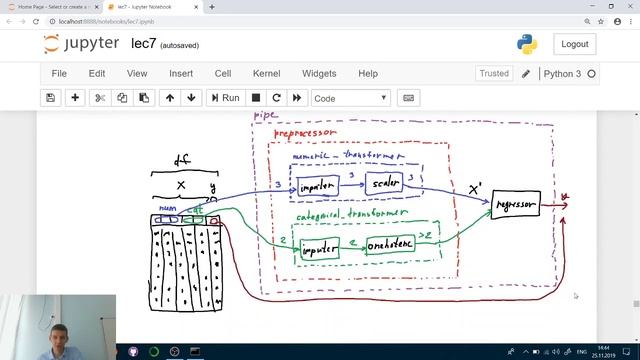Click the kernel idle circle indicator
Image resolution: width=640 pixels, height=360 pixels.
click(591, 74)
